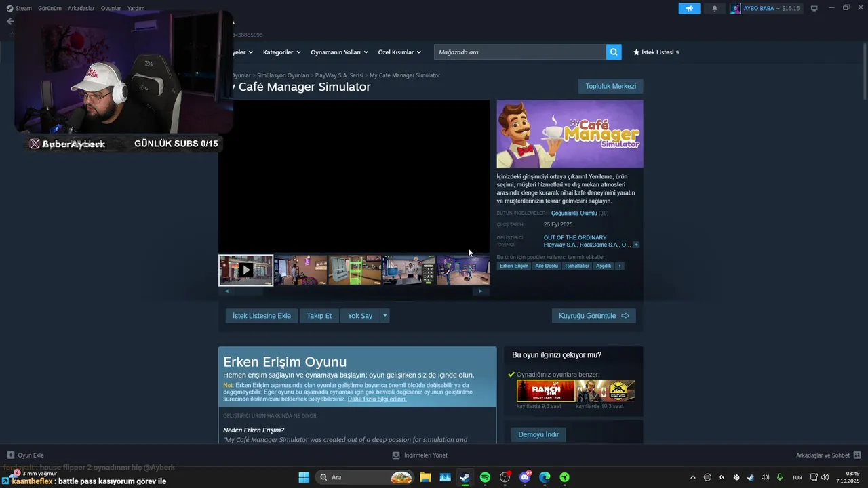Focus the Mağazada ara search field
The height and width of the screenshot is (488, 868).
(520, 52)
